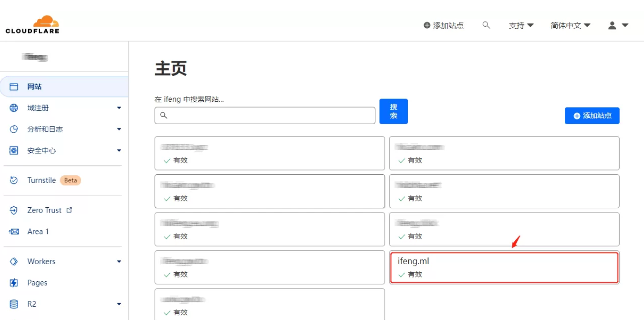Click plus icon in header 添加站点
The height and width of the screenshot is (320, 644).
pyautogui.click(x=427, y=25)
